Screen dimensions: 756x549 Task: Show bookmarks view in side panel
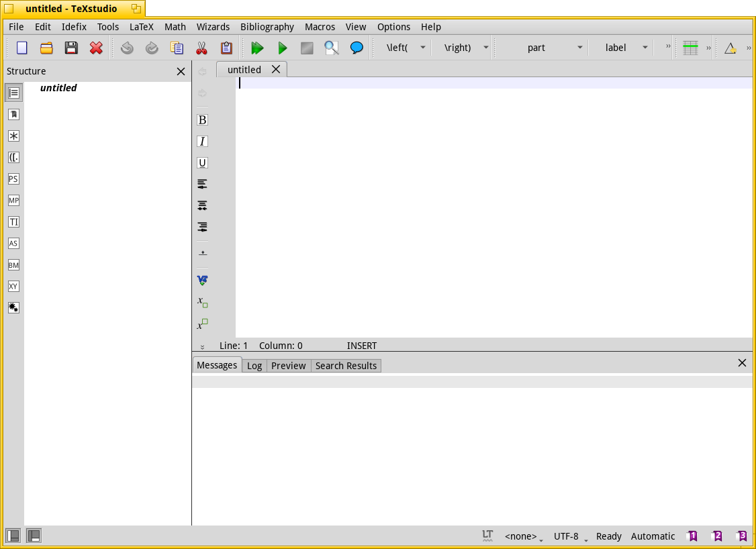tap(13, 114)
